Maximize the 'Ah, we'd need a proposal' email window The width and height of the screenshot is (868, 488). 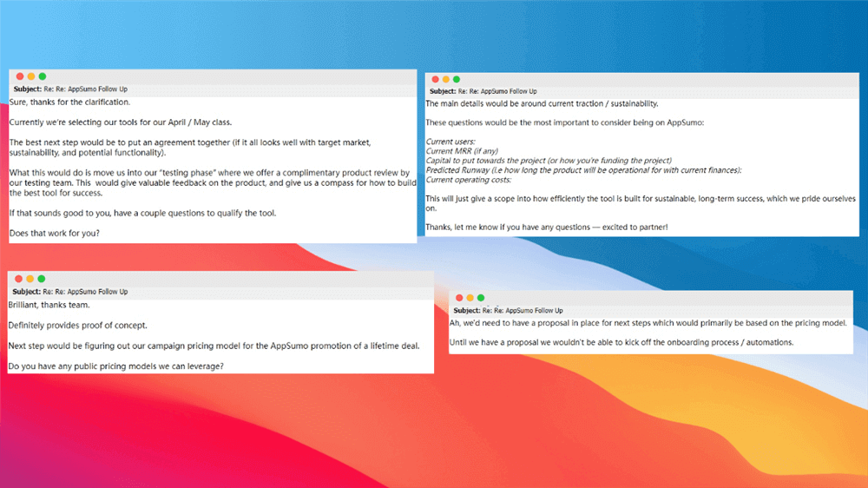[481, 298]
